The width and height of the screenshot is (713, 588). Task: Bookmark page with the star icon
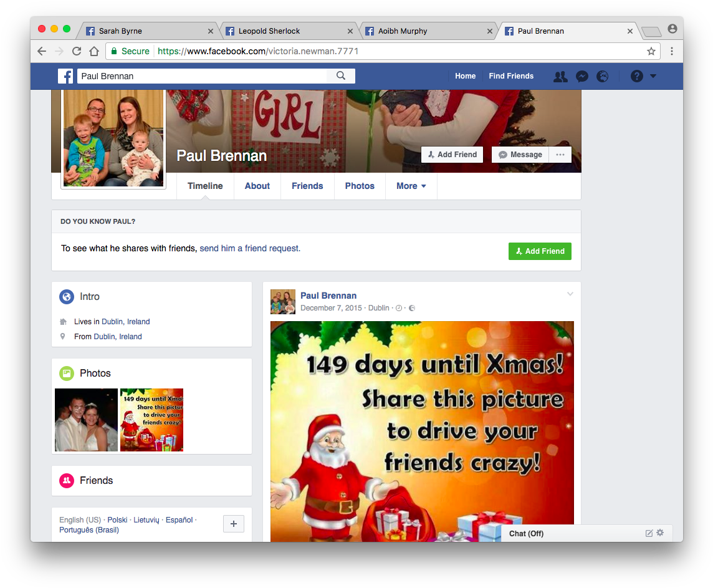pyautogui.click(x=651, y=51)
